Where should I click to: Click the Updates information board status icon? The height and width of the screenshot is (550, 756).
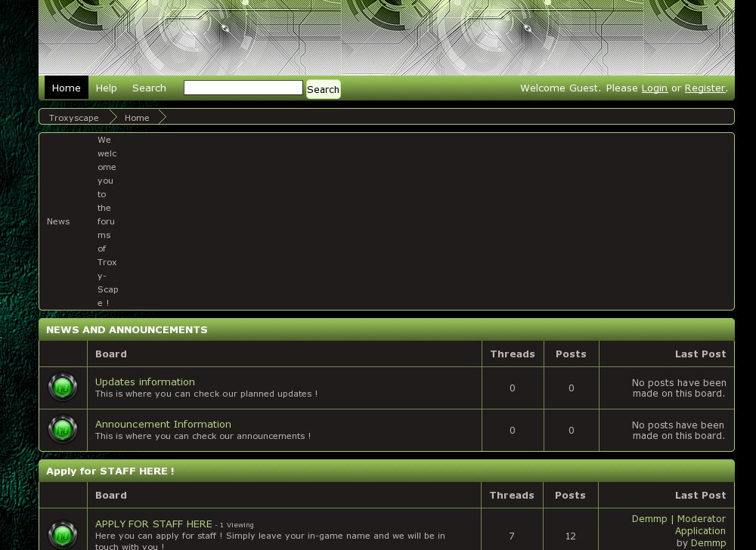click(63, 388)
